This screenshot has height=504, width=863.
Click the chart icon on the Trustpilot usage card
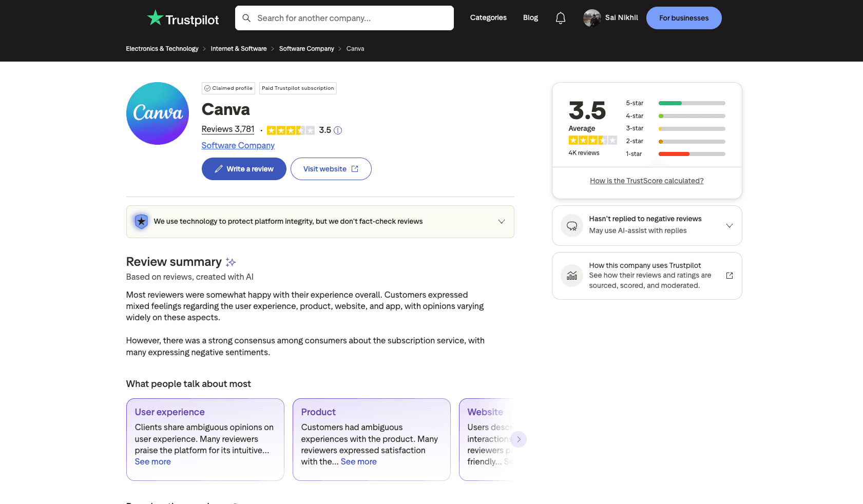click(571, 276)
